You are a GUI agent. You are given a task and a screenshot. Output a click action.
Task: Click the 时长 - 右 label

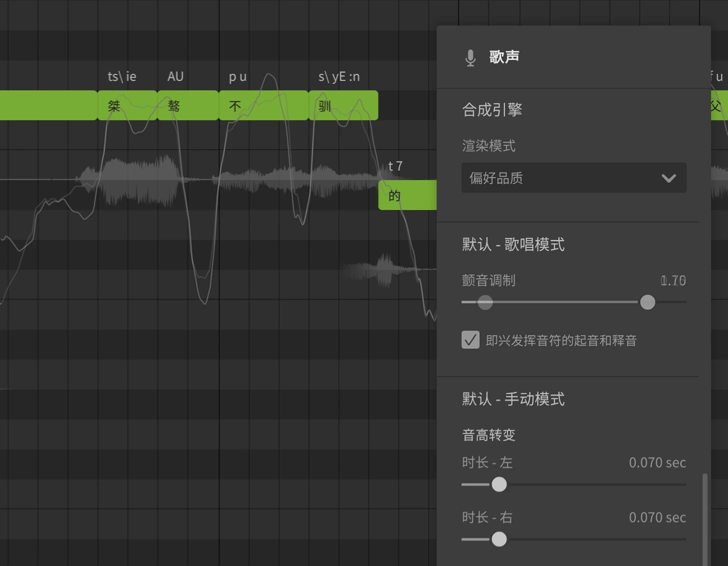tap(487, 518)
